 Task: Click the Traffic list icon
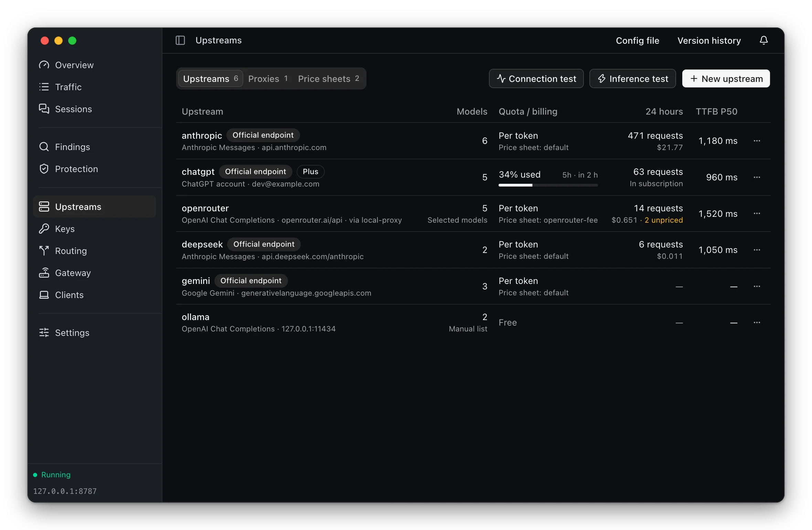[44, 87]
